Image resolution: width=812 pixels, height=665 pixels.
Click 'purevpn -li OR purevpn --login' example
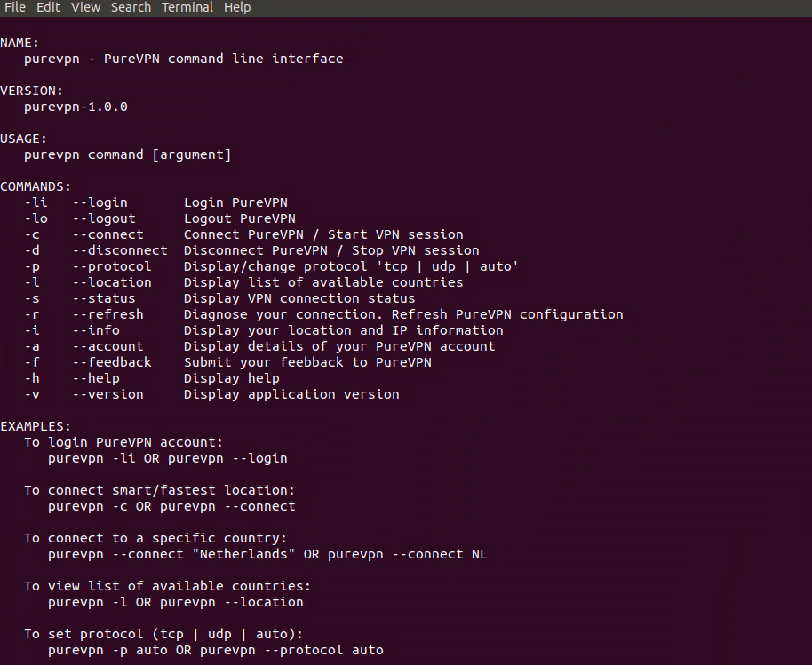click(x=168, y=458)
